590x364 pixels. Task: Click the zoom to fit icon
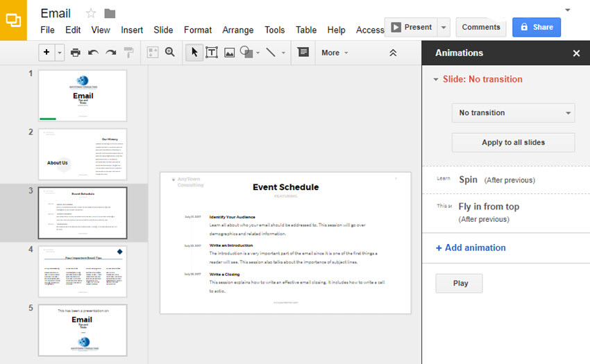[153, 53]
